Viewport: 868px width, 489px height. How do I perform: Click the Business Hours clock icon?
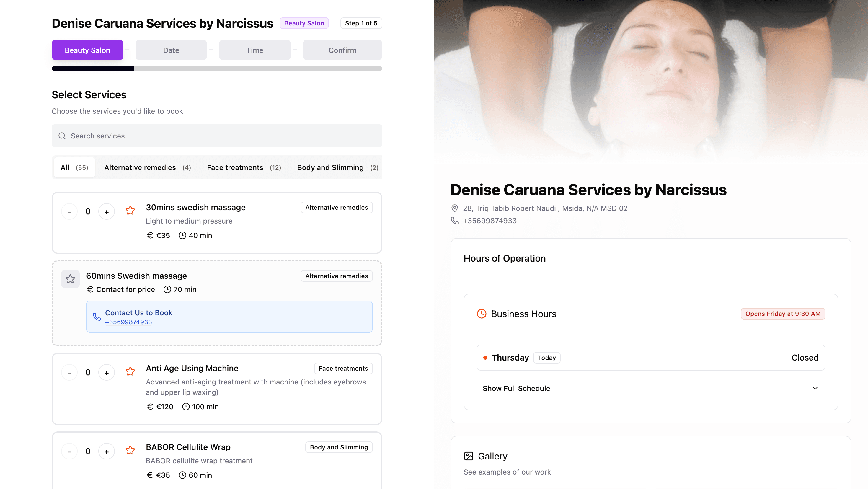coord(482,314)
